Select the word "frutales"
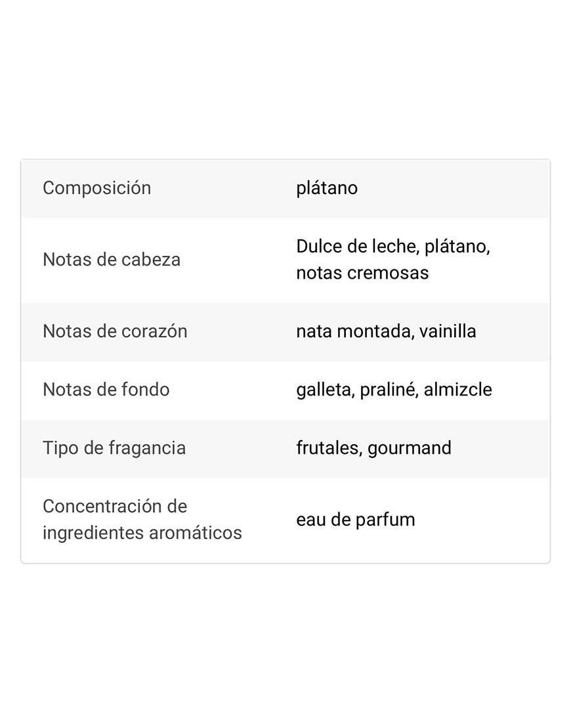571x728 pixels. click(x=328, y=448)
